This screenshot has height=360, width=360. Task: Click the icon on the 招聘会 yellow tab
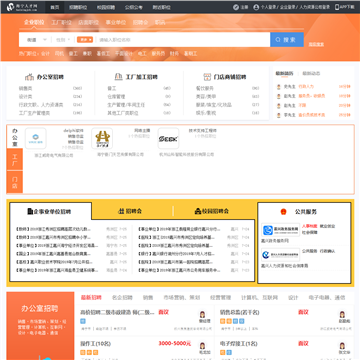pos(121,211)
